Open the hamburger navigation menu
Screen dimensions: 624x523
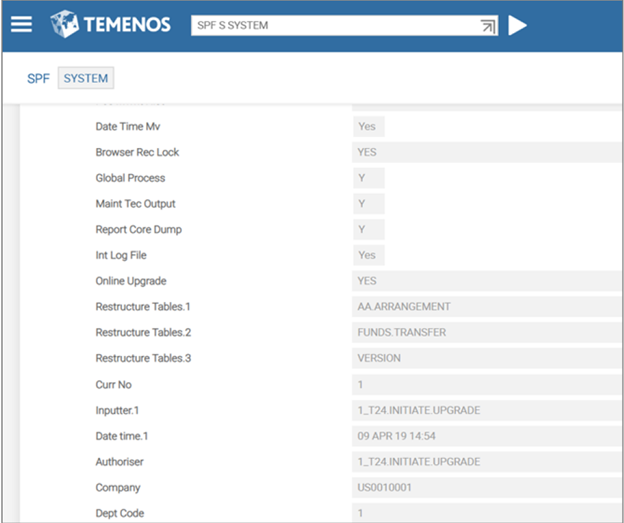22,24
